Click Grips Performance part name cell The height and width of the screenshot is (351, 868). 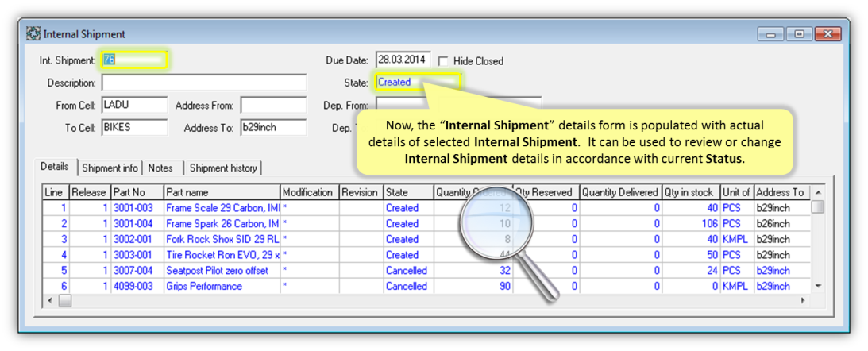point(222,286)
